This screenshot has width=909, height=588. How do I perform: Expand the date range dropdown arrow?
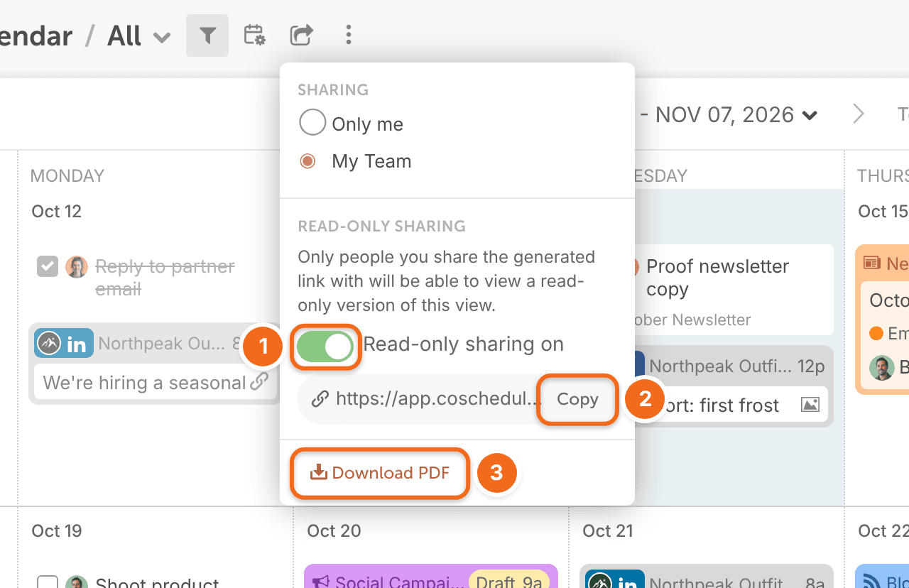pyautogui.click(x=809, y=115)
